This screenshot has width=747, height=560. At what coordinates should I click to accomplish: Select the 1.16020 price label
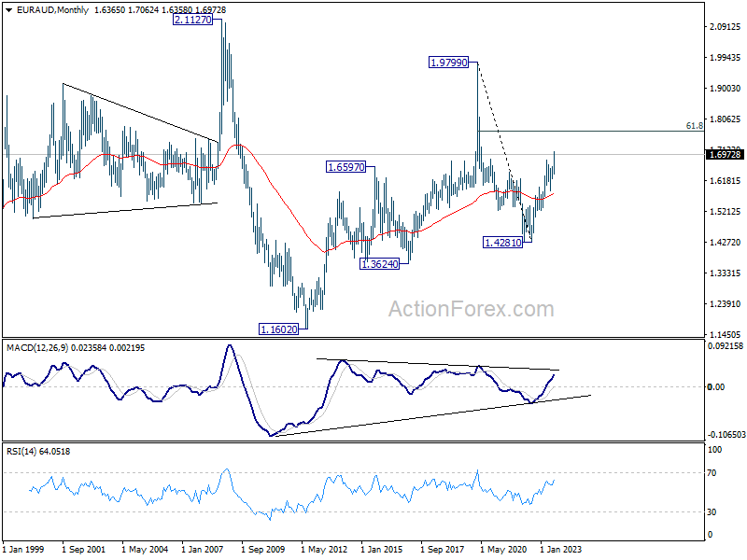point(279,329)
